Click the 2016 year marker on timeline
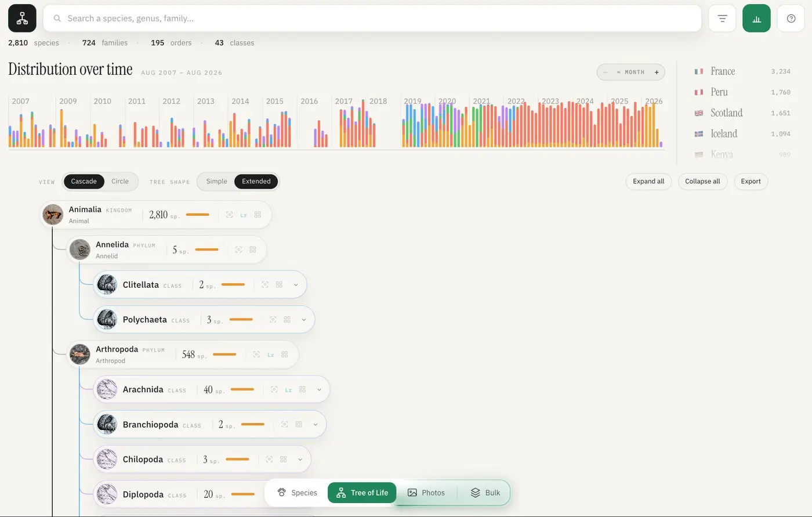The height and width of the screenshot is (517, 812). pyautogui.click(x=309, y=101)
